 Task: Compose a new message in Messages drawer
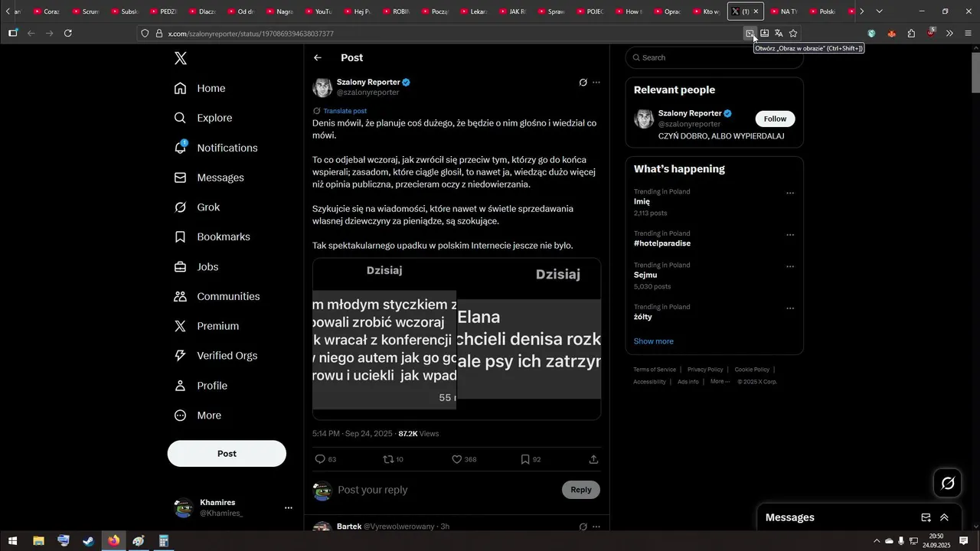(x=926, y=517)
